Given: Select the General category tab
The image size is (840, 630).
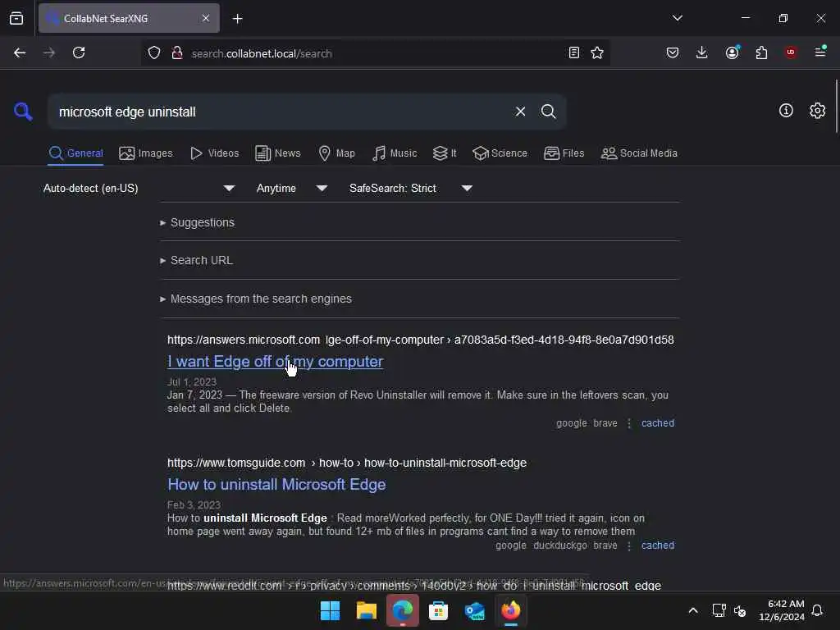Looking at the screenshot, I should (x=75, y=153).
